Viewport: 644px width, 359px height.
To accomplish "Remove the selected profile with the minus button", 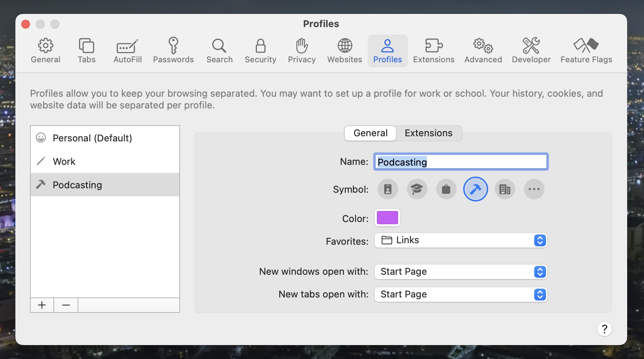I will click(x=66, y=305).
